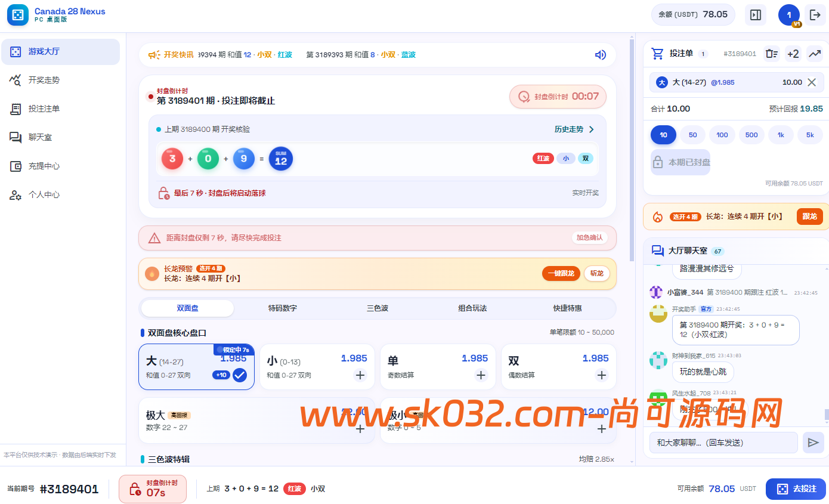This screenshot has width=829, height=504.
Task: Mute the 开奖快讯 speaker icon
Action: tap(601, 55)
